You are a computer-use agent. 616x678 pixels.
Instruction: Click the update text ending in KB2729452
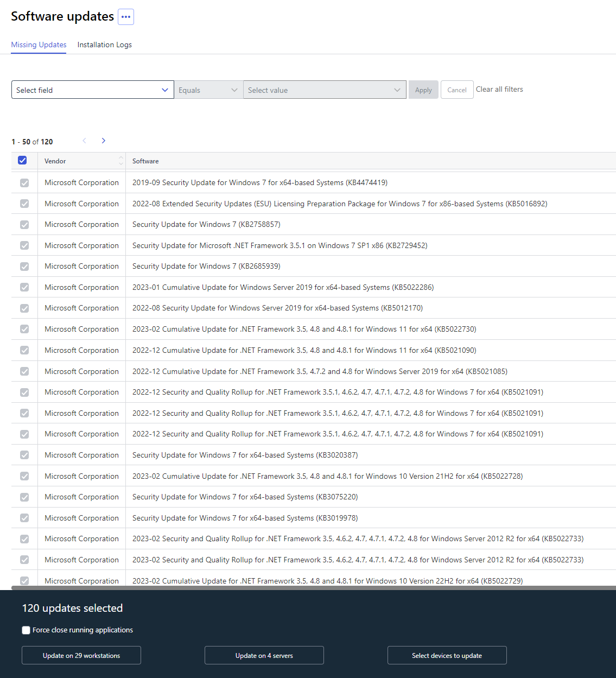(280, 245)
